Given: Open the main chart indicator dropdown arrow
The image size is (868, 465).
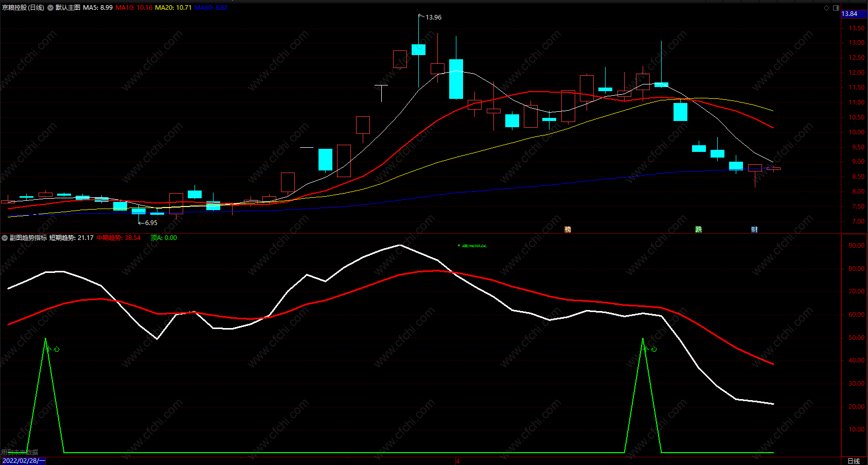Looking at the screenshot, I should (50, 8).
